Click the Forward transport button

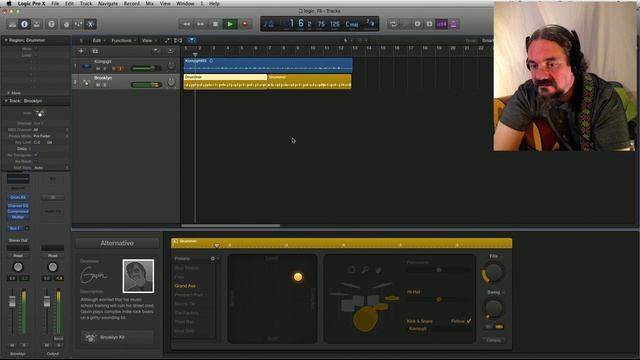200,24
